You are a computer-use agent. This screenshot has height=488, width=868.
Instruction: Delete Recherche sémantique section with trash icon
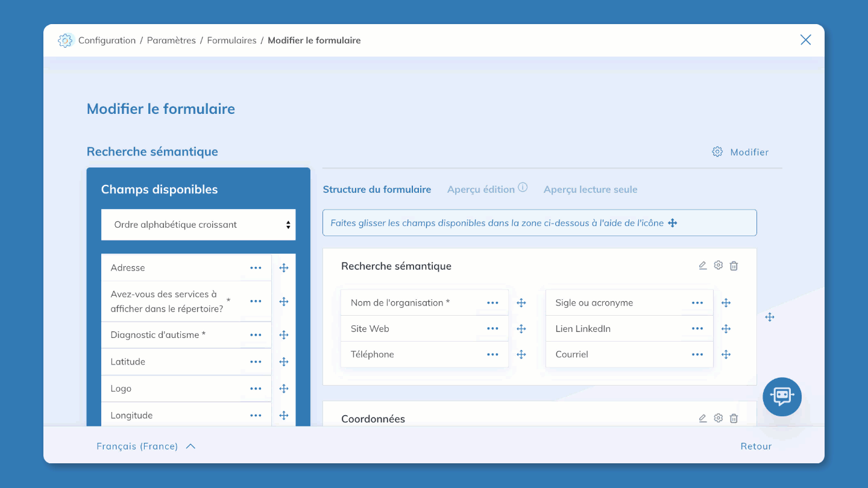click(734, 266)
